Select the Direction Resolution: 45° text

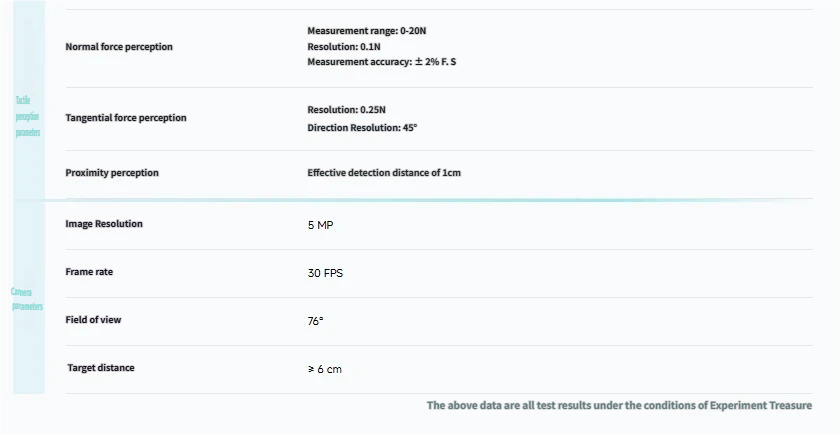[362, 128]
